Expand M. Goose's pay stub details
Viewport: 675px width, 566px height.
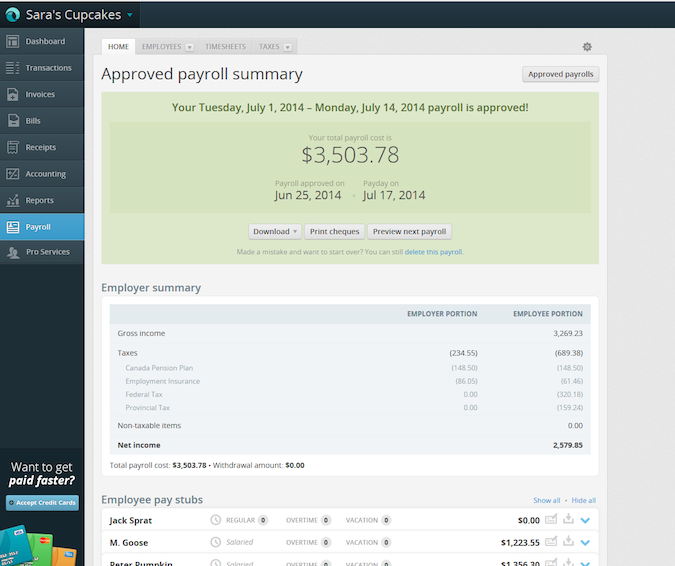(x=586, y=543)
